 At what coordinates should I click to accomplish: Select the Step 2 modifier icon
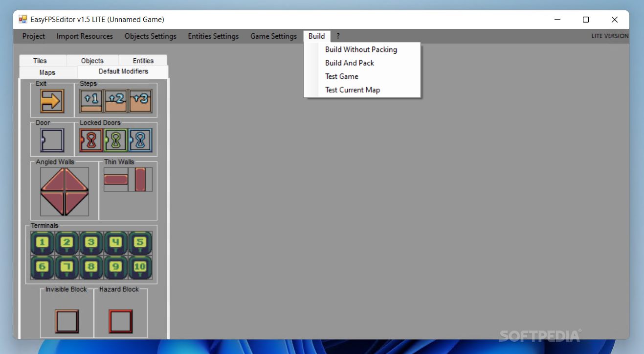116,101
